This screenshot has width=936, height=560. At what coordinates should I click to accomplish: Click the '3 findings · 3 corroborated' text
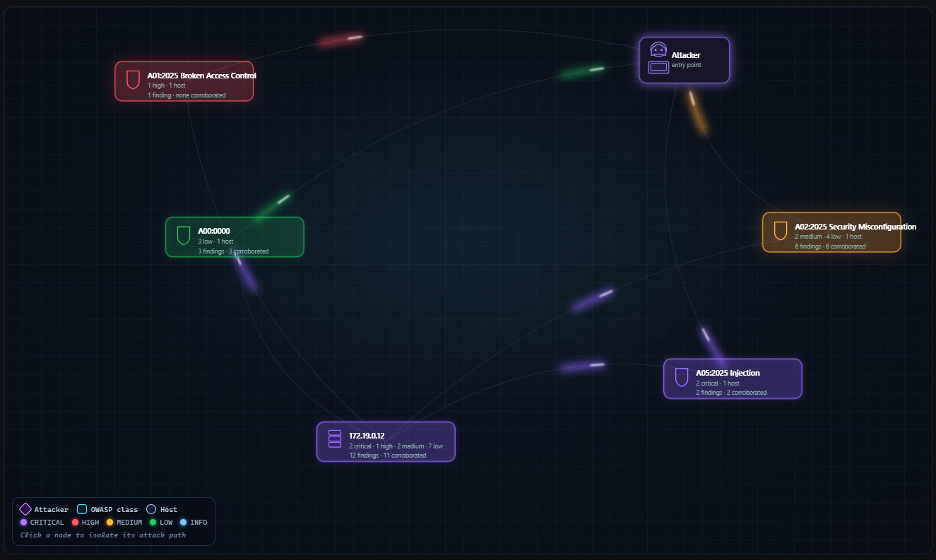[x=233, y=251]
